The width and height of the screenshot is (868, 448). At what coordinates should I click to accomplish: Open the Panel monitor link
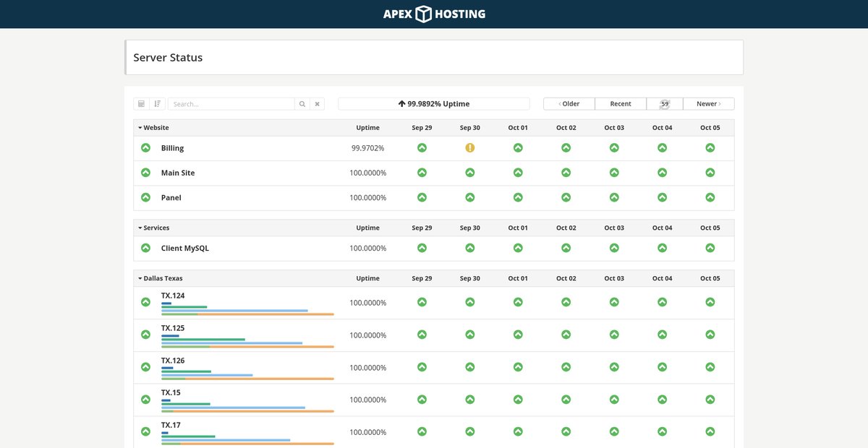tap(171, 197)
